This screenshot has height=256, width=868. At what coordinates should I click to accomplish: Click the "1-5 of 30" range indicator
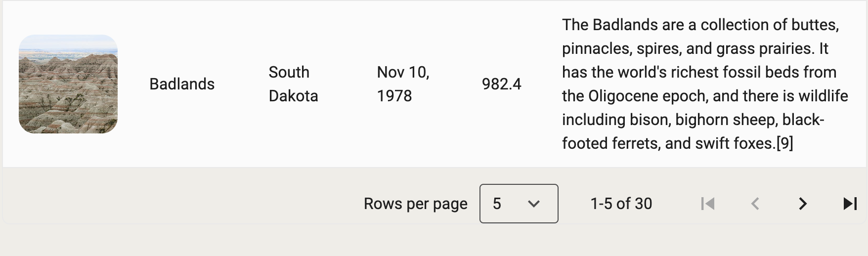tap(621, 204)
